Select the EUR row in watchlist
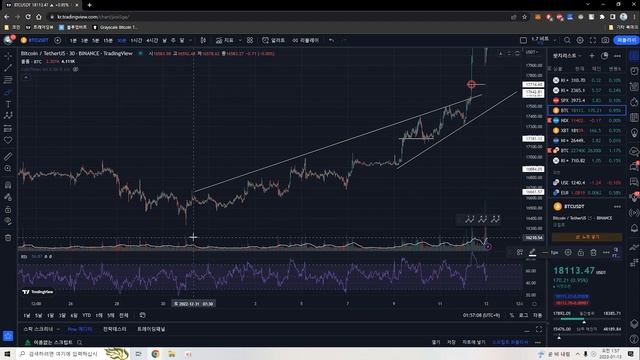The width and height of the screenshot is (640, 360). point(587,193)
